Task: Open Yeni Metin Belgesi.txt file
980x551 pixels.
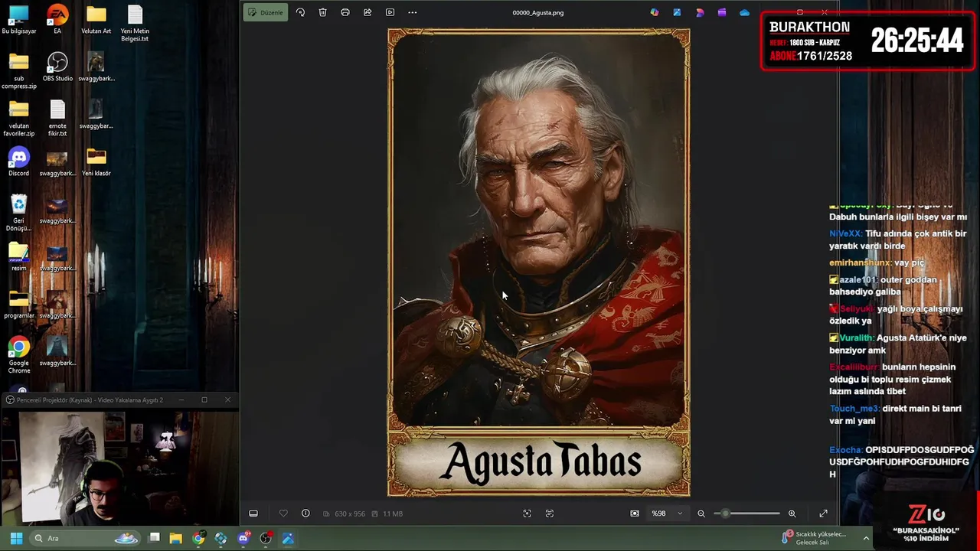Action: point(135,24)
